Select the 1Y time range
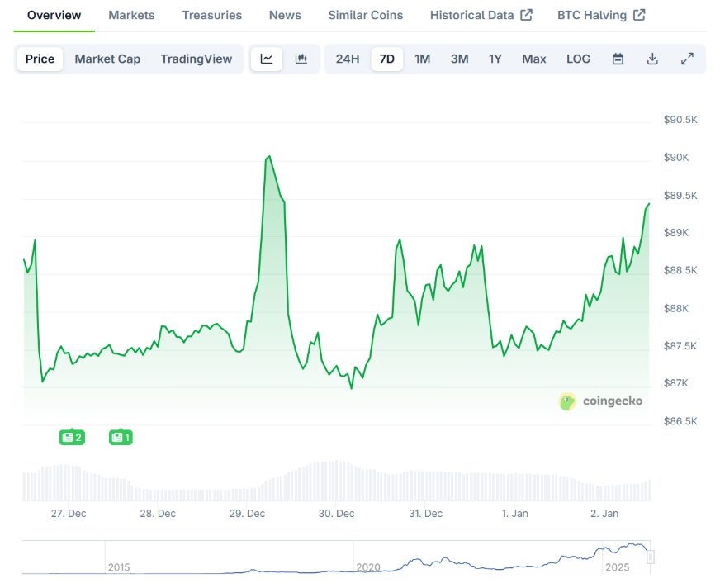The image size is (720, 588). pyautogui.click(x=495, y=59)
